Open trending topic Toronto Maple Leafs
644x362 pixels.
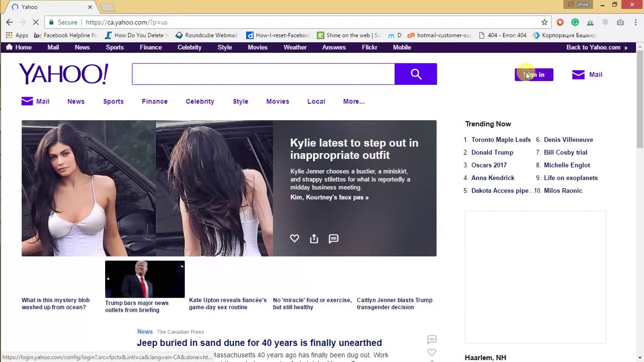click(x=501, y=140)
